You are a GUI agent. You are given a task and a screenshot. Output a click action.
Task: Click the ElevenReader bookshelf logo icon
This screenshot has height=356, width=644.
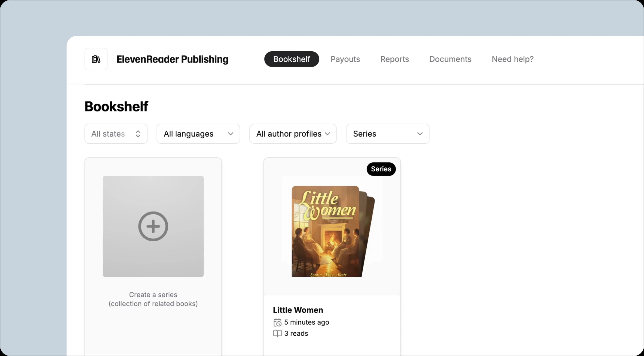coord(96,59)
